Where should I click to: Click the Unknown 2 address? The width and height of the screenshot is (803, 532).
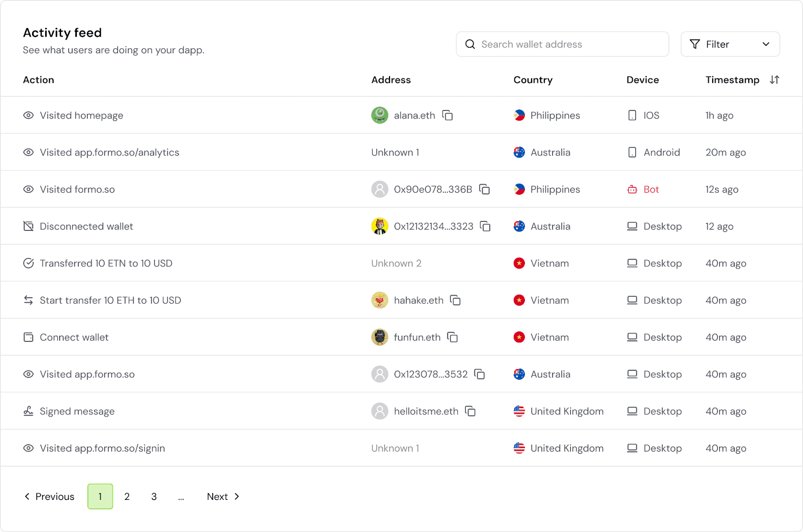[x=396, y=263]
